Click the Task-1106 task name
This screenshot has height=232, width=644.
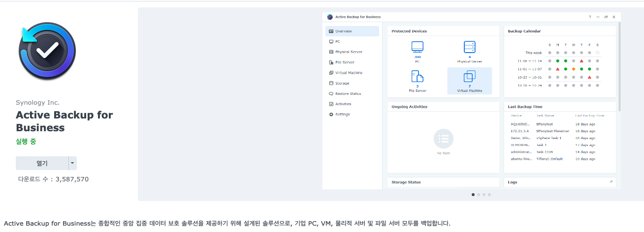[x=544, y=152]
